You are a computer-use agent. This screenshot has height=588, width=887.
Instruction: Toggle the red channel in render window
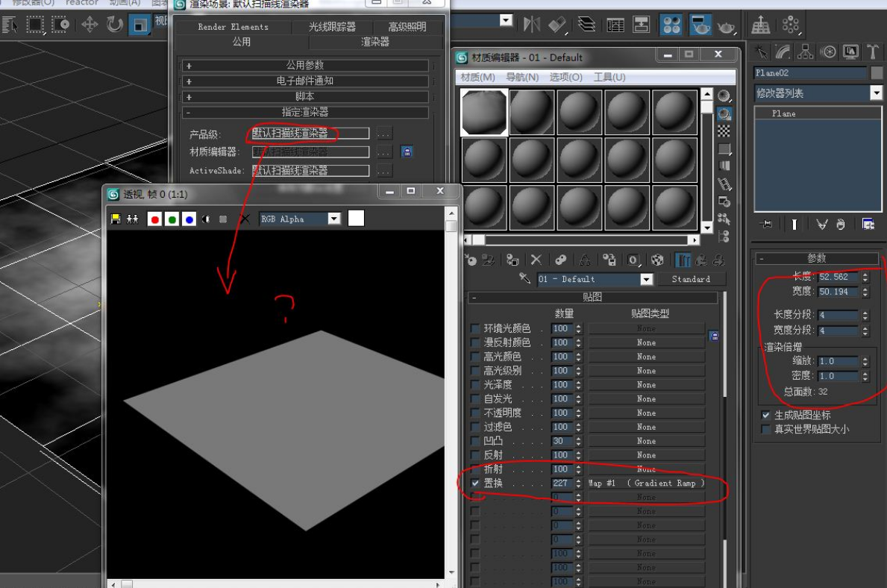(154, 219)
